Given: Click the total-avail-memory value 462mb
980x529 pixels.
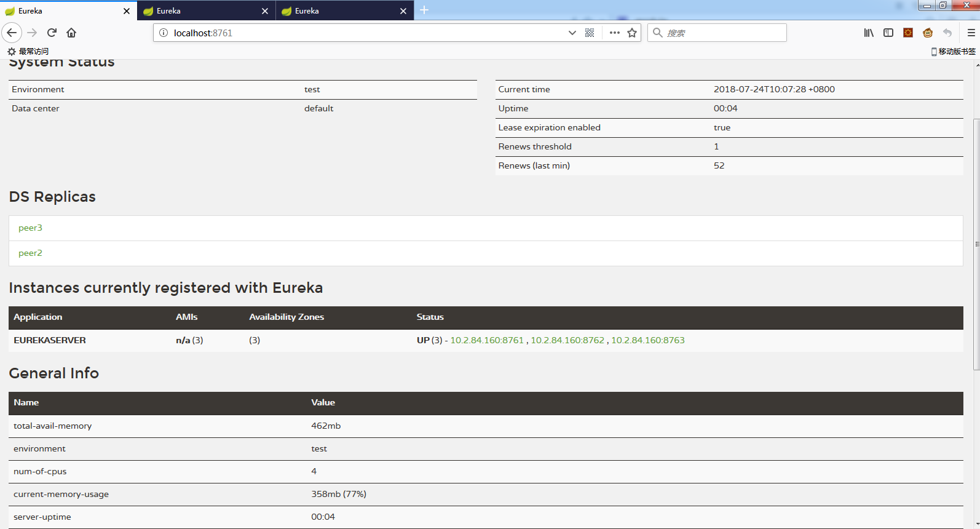Looking at the screenshot, I should [x=326, y=426].
